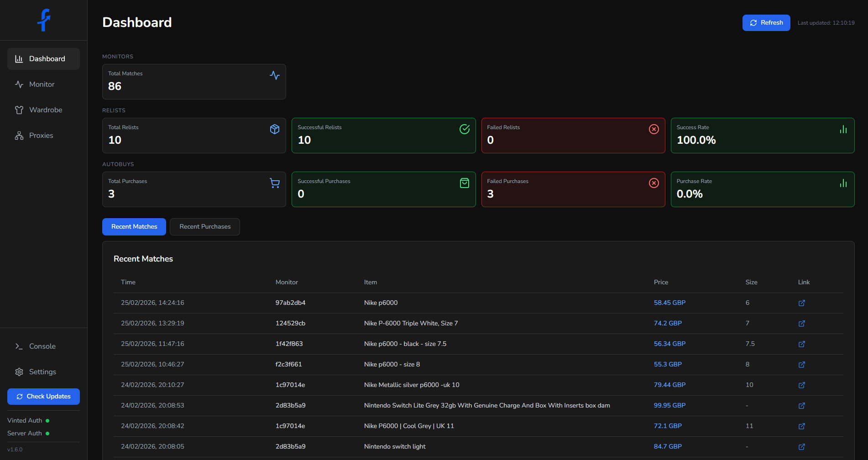Viewport: 868px width, 460px height.
Task: Open the 74.2 GBP price link
Action: (x=668, y=323)
